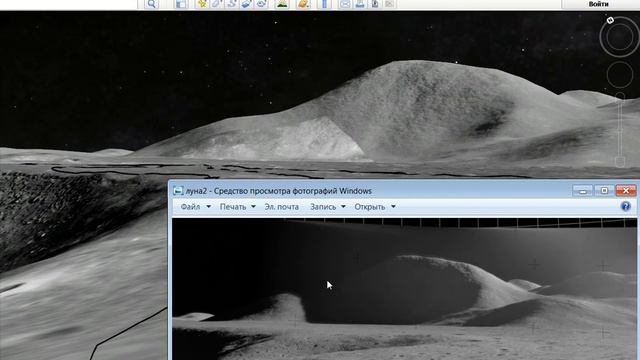
Task: Click the Print icon in Earth toolbar
Action: pyautogui.click(x=360, y=4)
